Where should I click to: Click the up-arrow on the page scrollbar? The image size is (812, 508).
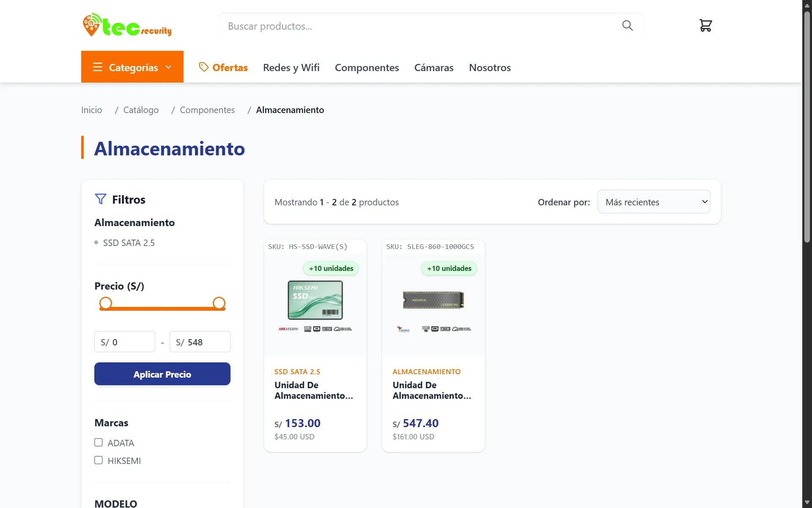point(807,5)
